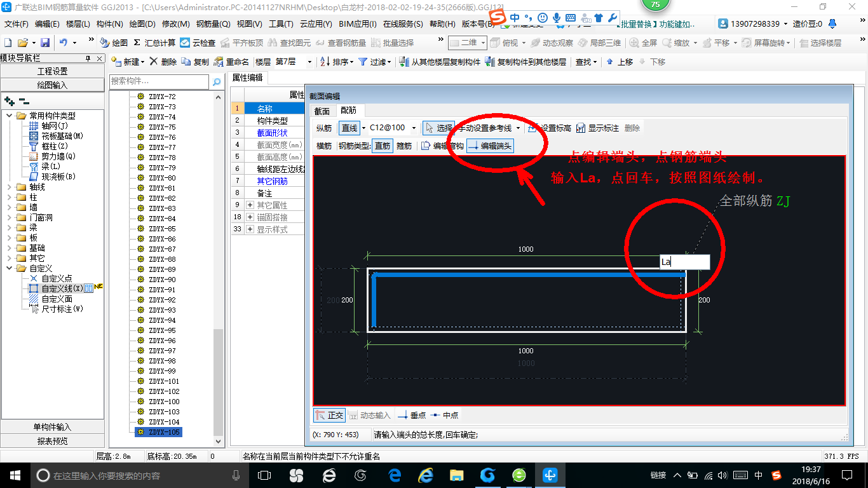Expand the 轴线 tree folder
The image size is (868, 488).
click(x=10, y=187)
